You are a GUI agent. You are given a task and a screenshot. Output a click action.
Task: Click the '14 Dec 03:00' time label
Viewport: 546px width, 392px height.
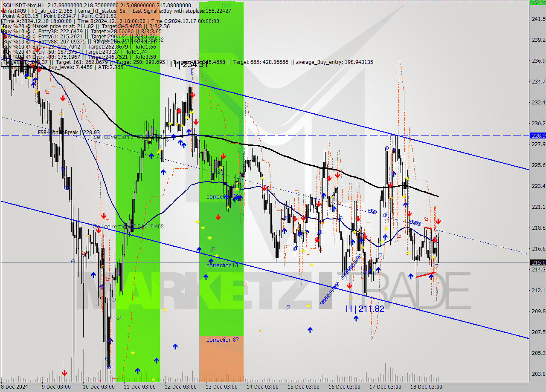click(x=262, y=386)
